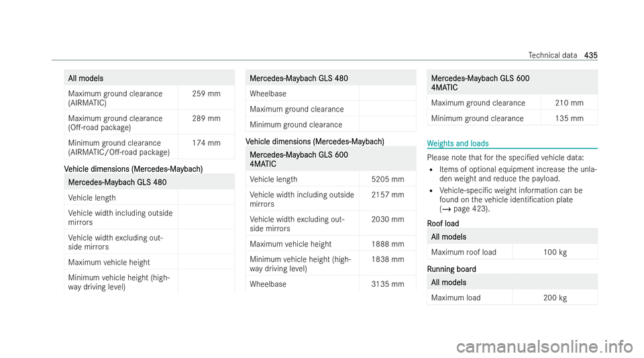This screenshot has height=358, width=644.
Task: Click the '100 kg' roof load value
Action: point(555,253)
